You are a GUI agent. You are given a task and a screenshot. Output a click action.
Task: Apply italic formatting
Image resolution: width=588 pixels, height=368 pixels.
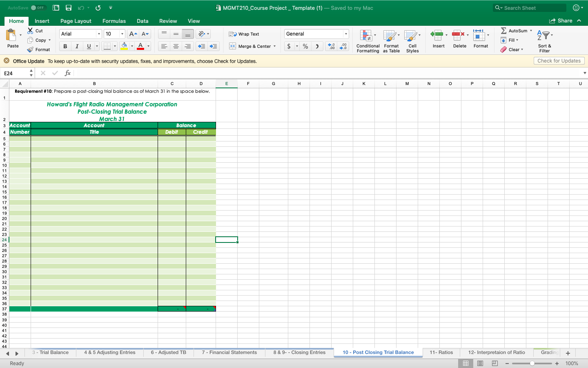pyautogui.click(x=76, y=46)
